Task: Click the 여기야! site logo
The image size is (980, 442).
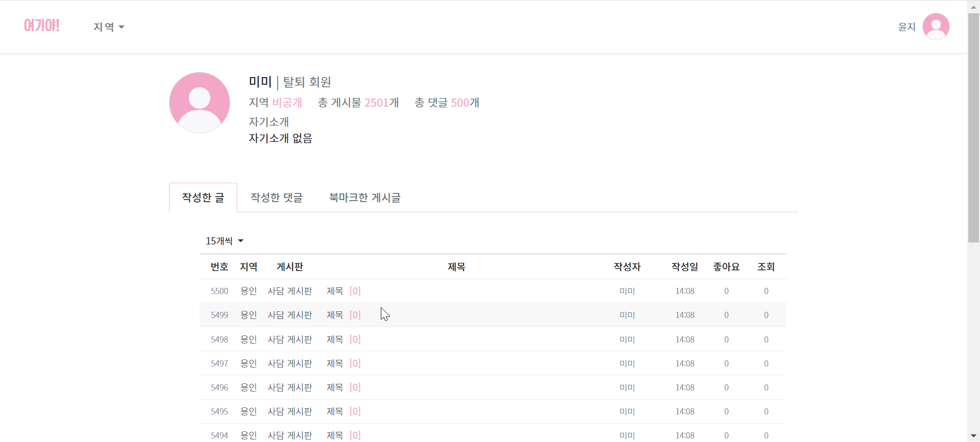Action: click(x=41, y=26)
